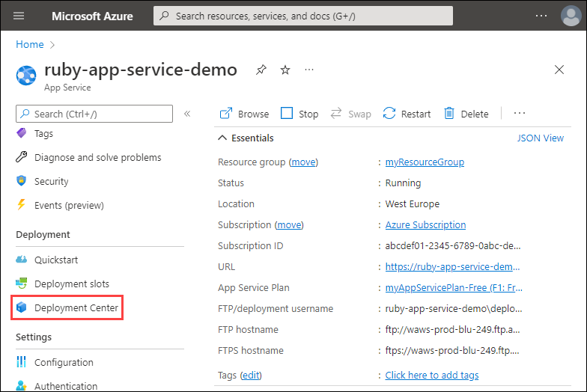This screenshot has width=587, height=392.
Task: Click the sidebar Search box
Action: point(94,114)
